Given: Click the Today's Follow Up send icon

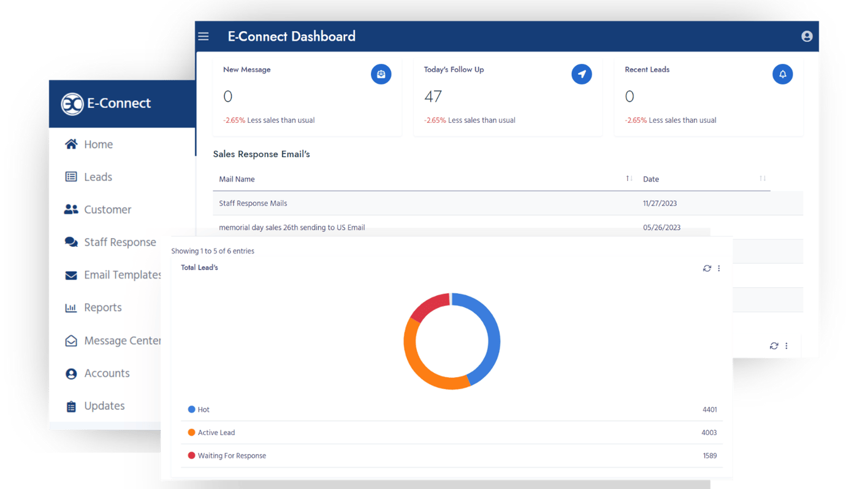Looking at the screenshot, I should click(581, 74).
